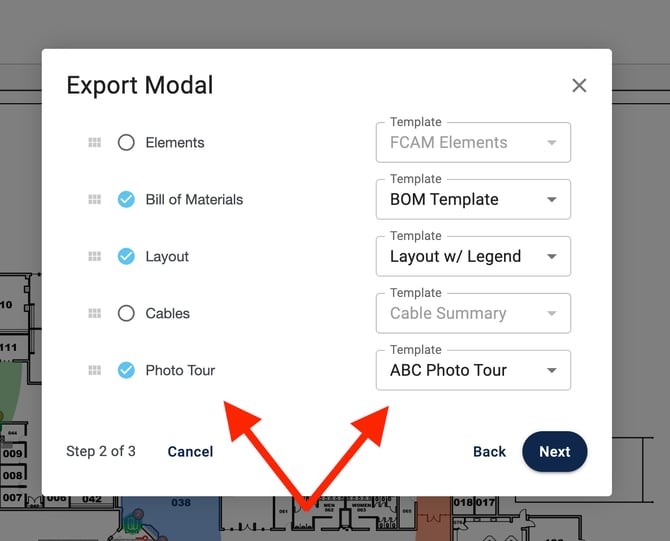
Task: Click the drag handle beside Layout
Action: 94,257
